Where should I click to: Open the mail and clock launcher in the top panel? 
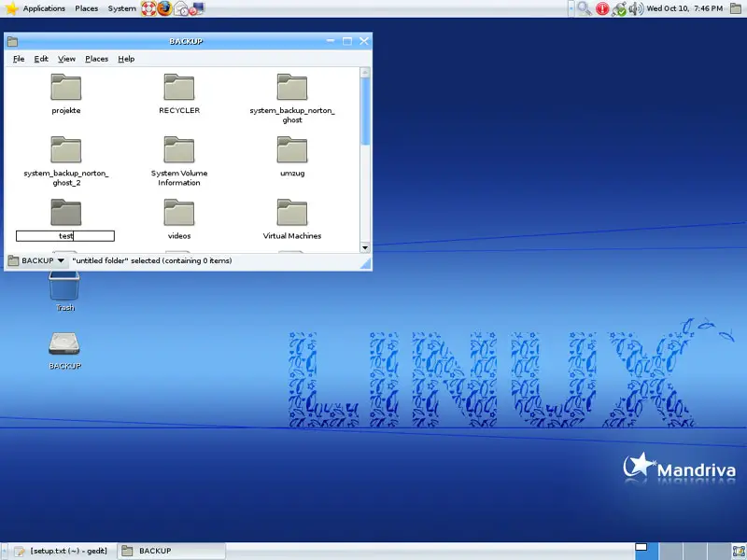click(181, 8)
